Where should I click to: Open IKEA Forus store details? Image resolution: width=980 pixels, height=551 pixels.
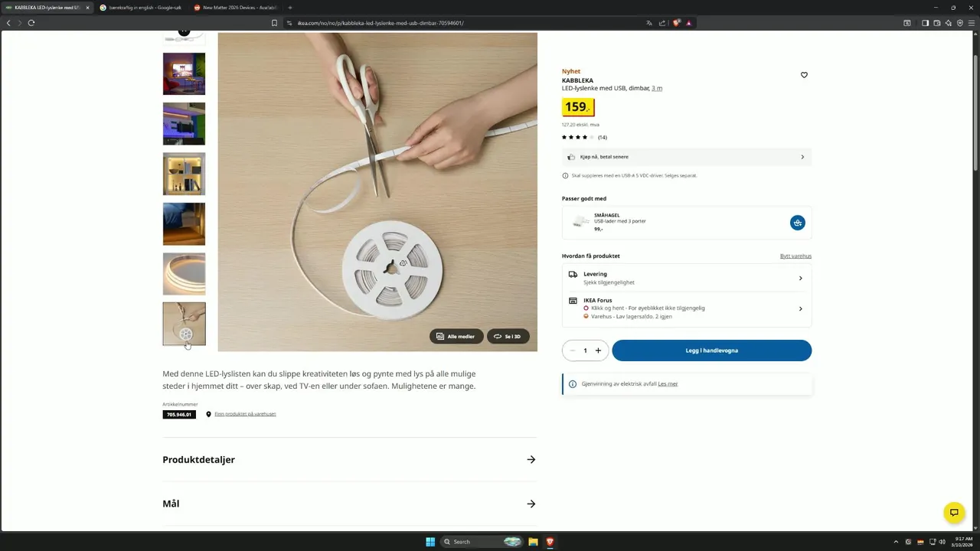pos(687,308)
